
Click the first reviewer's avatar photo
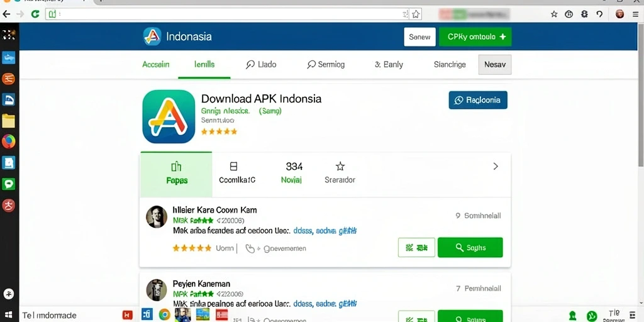pyautogui.click(x=157, y=217)
